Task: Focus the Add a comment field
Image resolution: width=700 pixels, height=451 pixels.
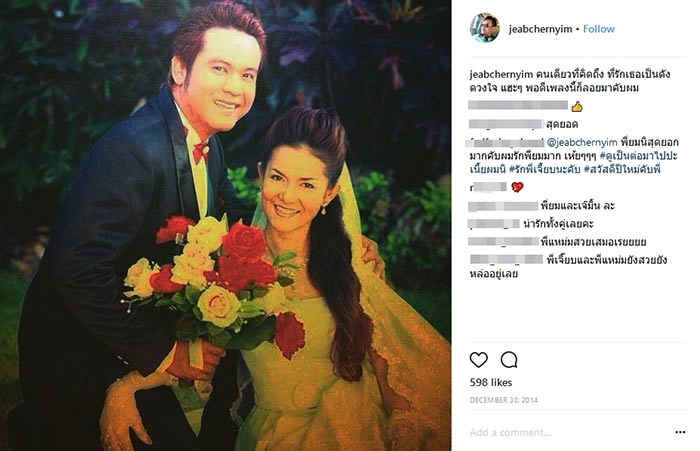Action: tap(567, 432)
